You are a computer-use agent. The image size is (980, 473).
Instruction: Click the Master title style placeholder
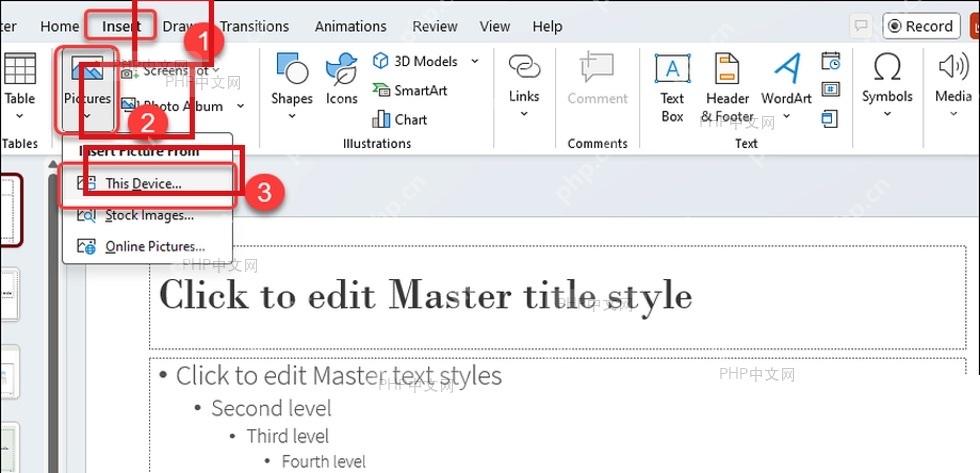(x=558, y=297)
